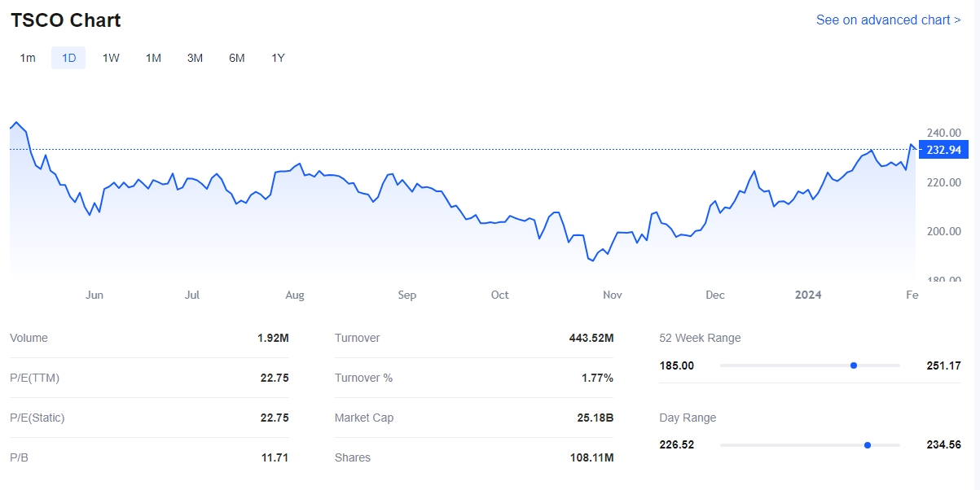Open the See on advanced chart link
Viewport: 980px width, 490px height.
coord(888,20)
